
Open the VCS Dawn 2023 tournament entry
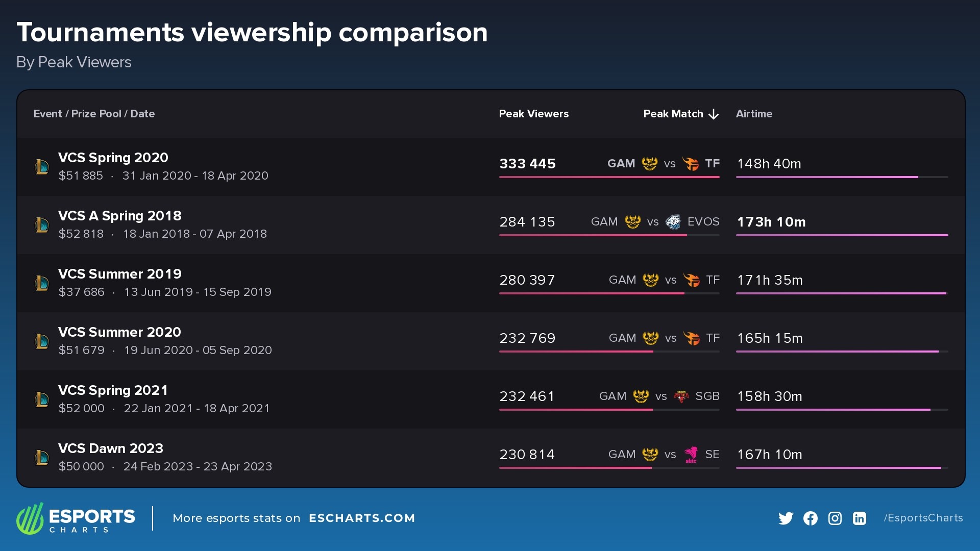pos(111,448)
